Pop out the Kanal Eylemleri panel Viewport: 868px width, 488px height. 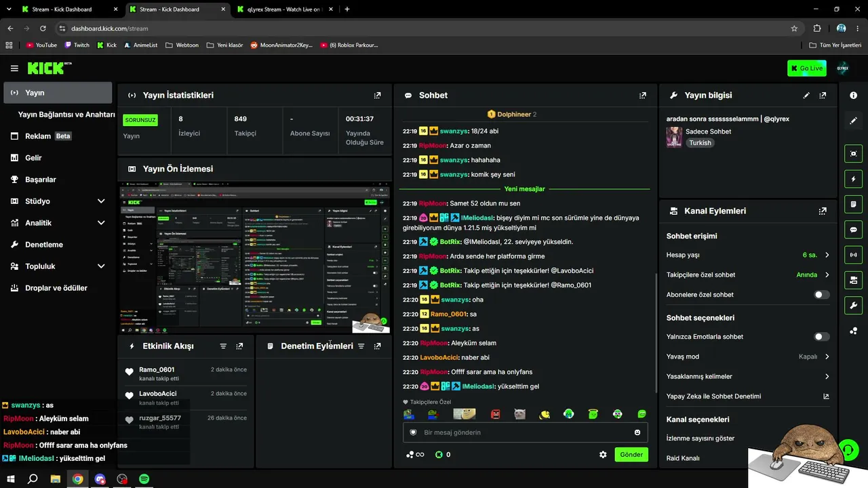coord(823,211)
